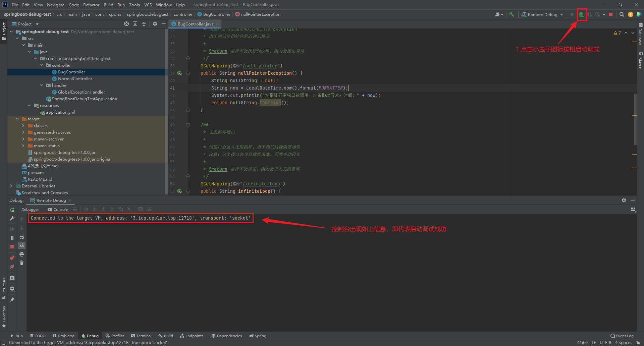The image size is (644, 346).
Task: Click View Breakpoints red circles icon
Action: tap(12, 257)
